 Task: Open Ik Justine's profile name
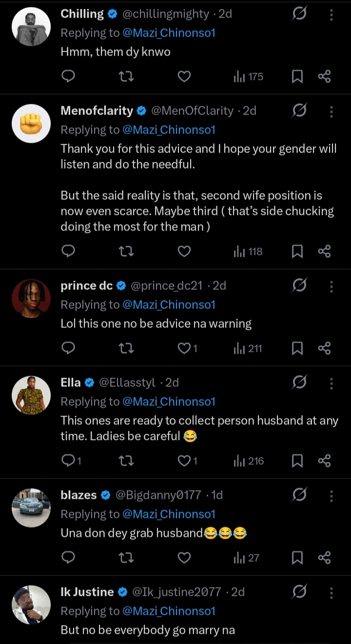point(87,592)
